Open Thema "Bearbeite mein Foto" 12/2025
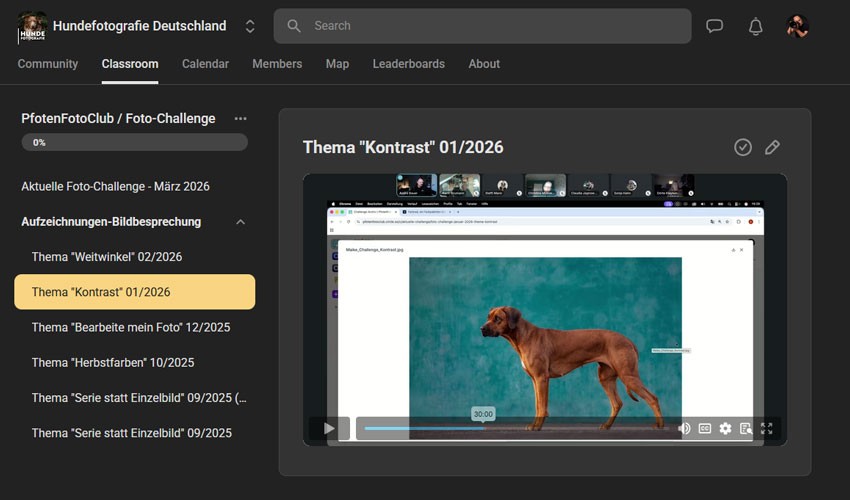 coord(131,328)
